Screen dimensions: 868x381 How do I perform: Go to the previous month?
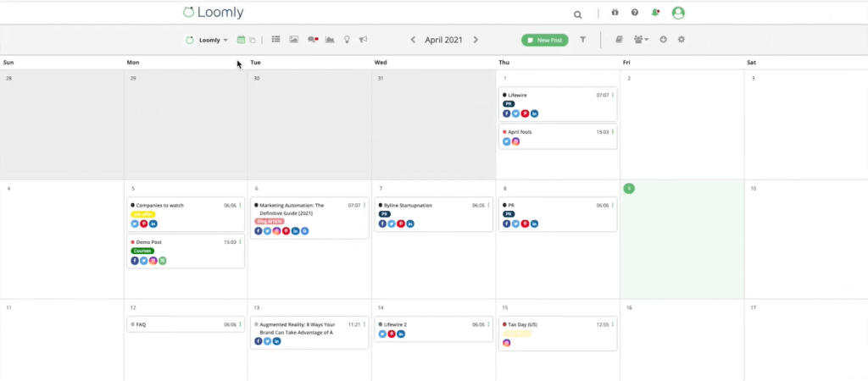pos(413,40)
